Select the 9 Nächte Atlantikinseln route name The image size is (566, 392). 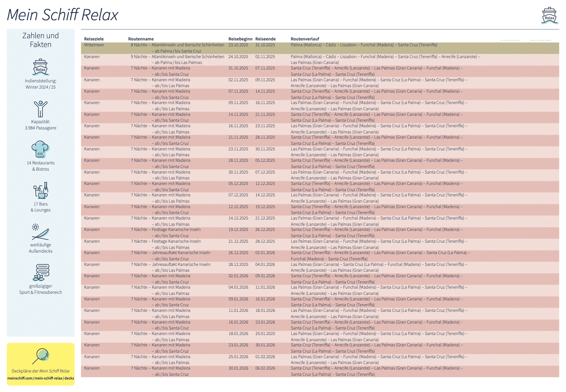pos(177,57)
